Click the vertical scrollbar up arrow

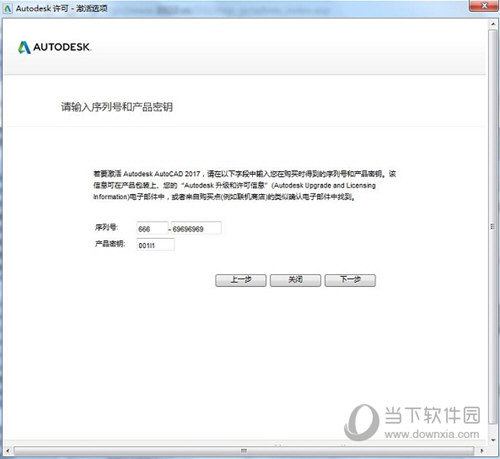point(493,24)
